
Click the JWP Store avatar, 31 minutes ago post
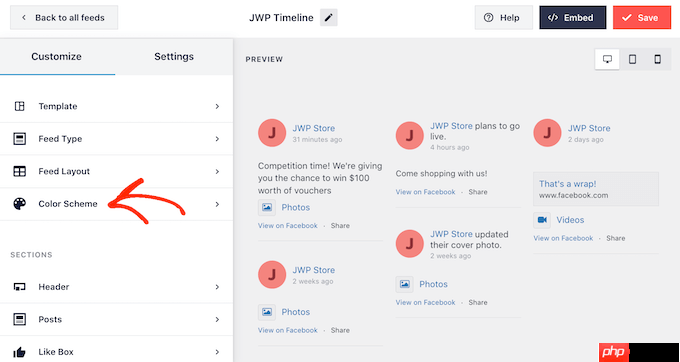pos(272,133)
